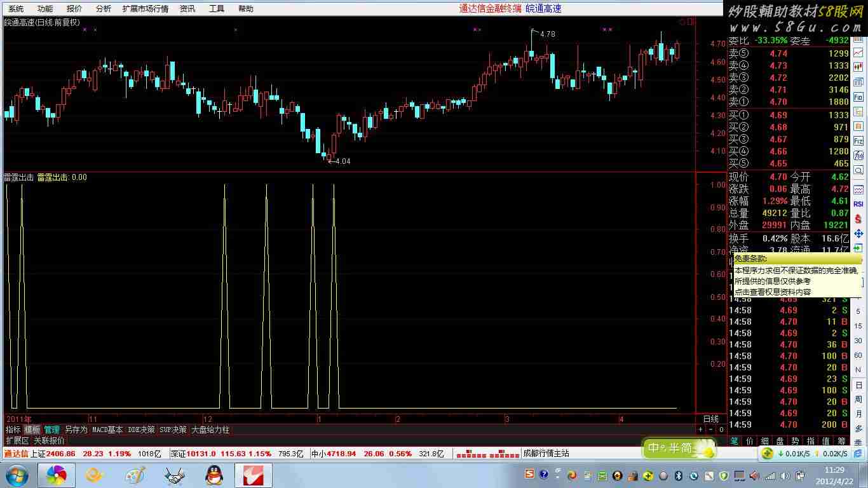Select the 60-minute period button
This screenshot has width=868, height=488.
[x=858, y=355]
